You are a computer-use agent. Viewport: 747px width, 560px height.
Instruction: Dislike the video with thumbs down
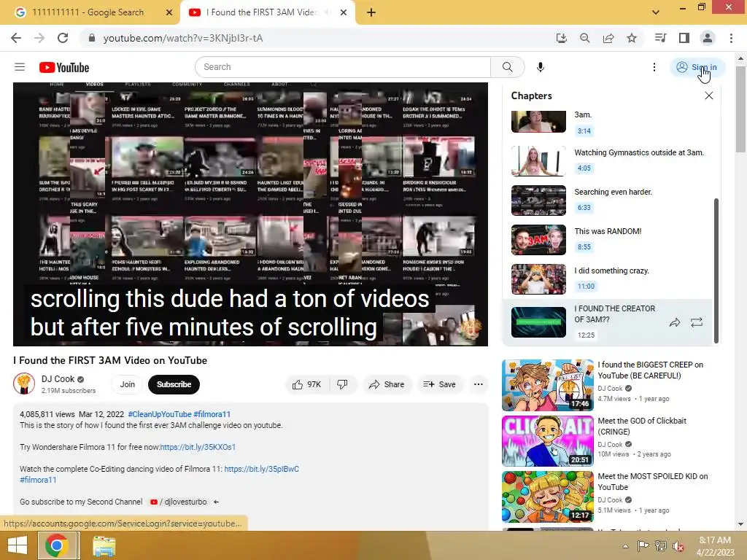coord(343,384)
